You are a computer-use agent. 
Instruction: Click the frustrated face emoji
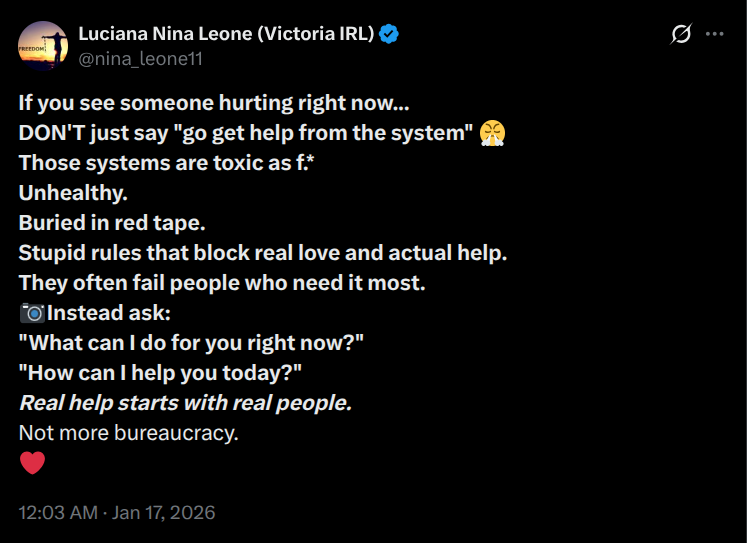492,132
